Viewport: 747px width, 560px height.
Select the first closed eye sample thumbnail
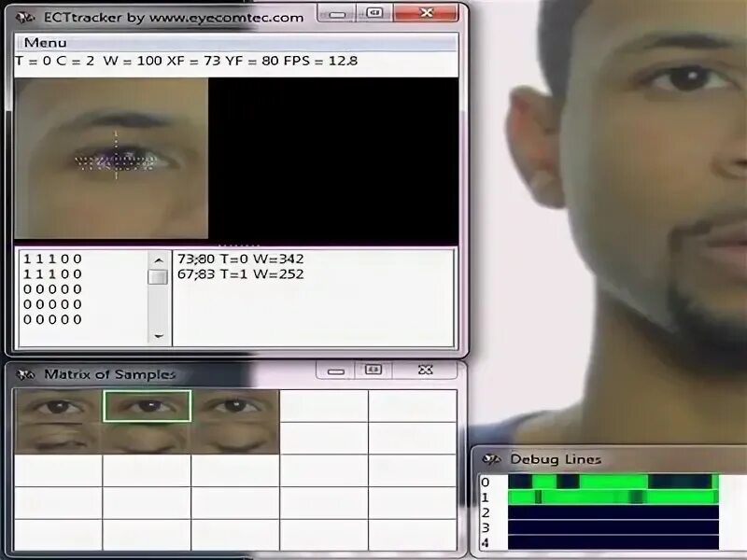pos(58,438)
